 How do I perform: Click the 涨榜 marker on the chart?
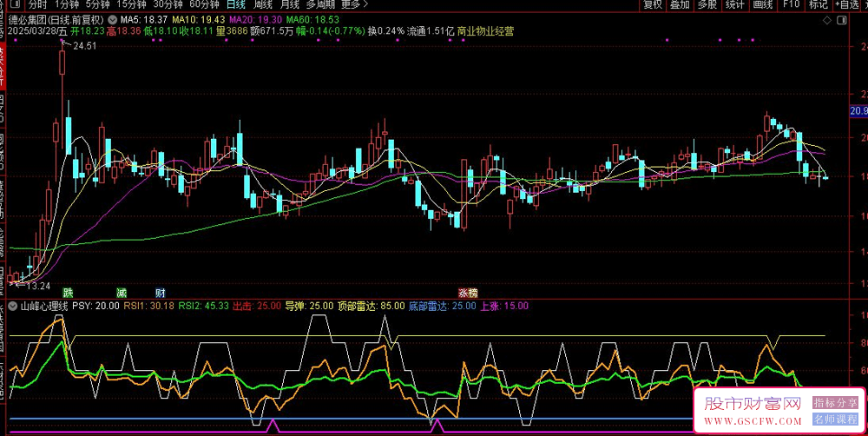click(468, 293)
